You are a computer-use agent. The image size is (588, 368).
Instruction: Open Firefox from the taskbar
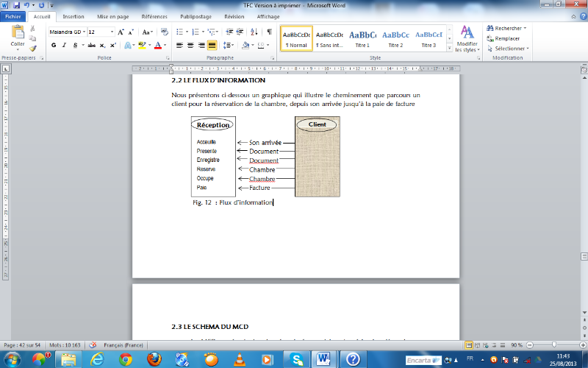[154, 358]
